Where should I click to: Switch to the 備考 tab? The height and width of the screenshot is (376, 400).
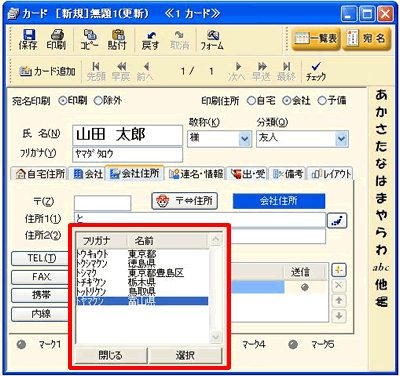click(x=288, y=174)
